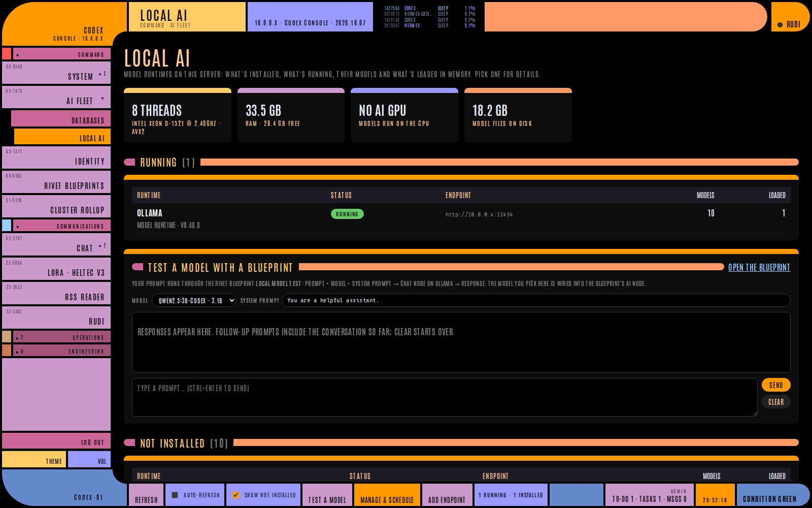Click Add Endpoint
This screenshot has height=508, width=812.
point(447,495)
